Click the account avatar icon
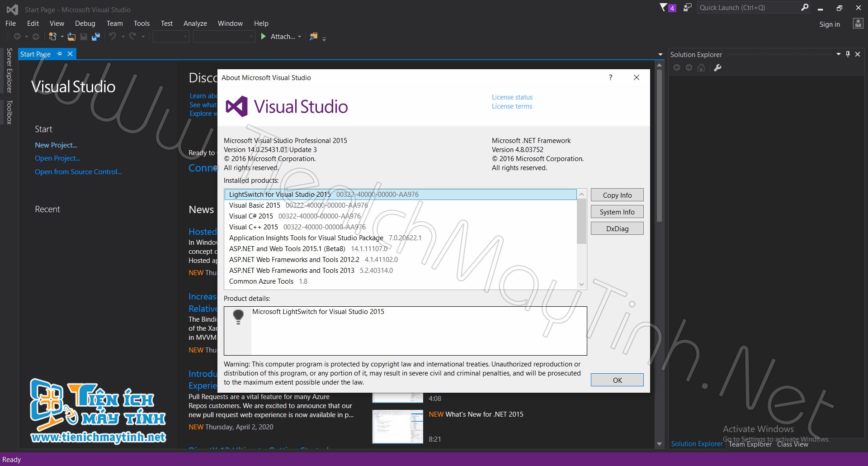This screenshot has width=868, height=466. point(858,24)
